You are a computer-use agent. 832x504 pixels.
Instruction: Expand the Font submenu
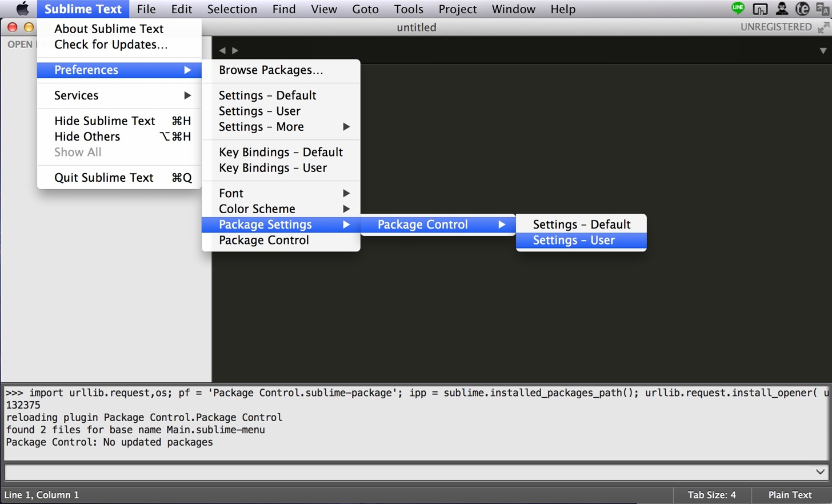(x=281, y=193)
